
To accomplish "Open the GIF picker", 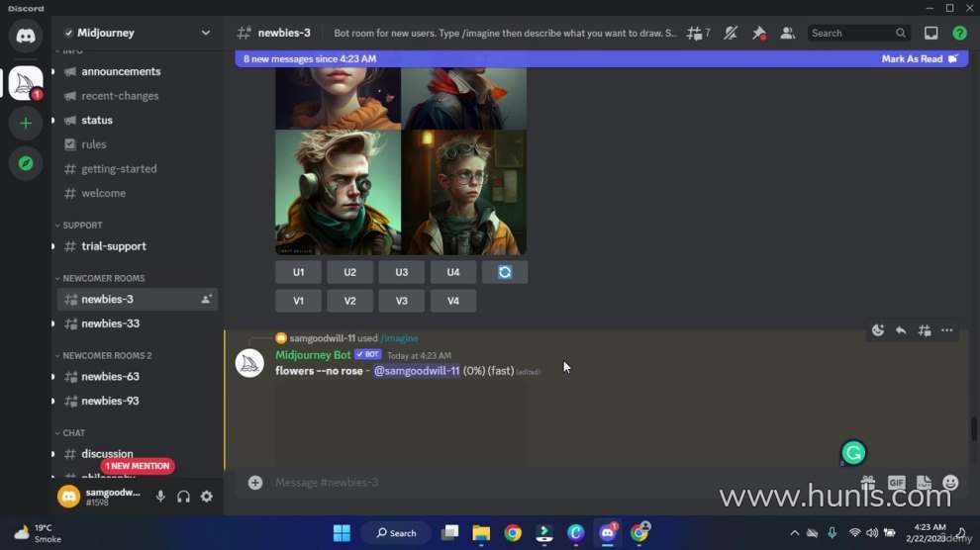I will tap(896, 483).
